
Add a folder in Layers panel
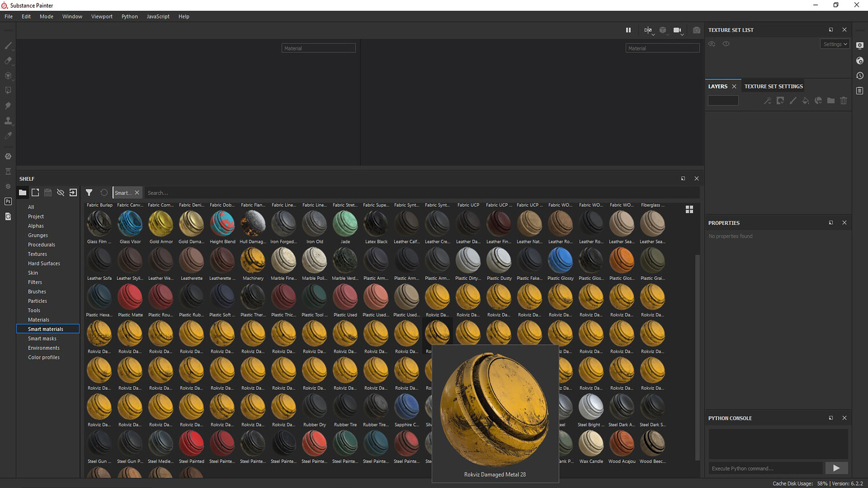pos(831,101)
